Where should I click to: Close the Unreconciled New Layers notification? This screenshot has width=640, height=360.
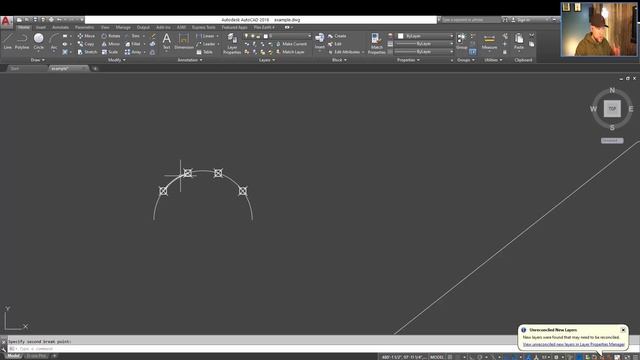(x=623, y=330)
